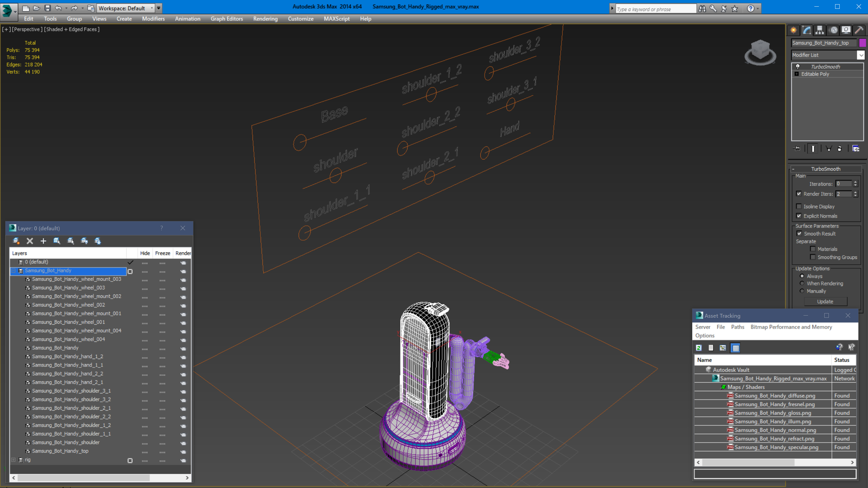Select When Rendering update option

[x=802, y=283]
